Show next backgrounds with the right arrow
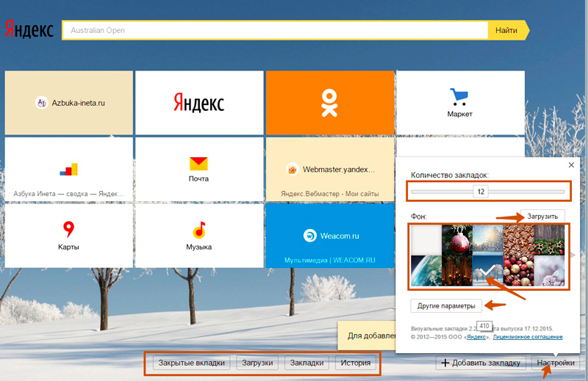Screen dimensions: 588x381 (573, 255)
